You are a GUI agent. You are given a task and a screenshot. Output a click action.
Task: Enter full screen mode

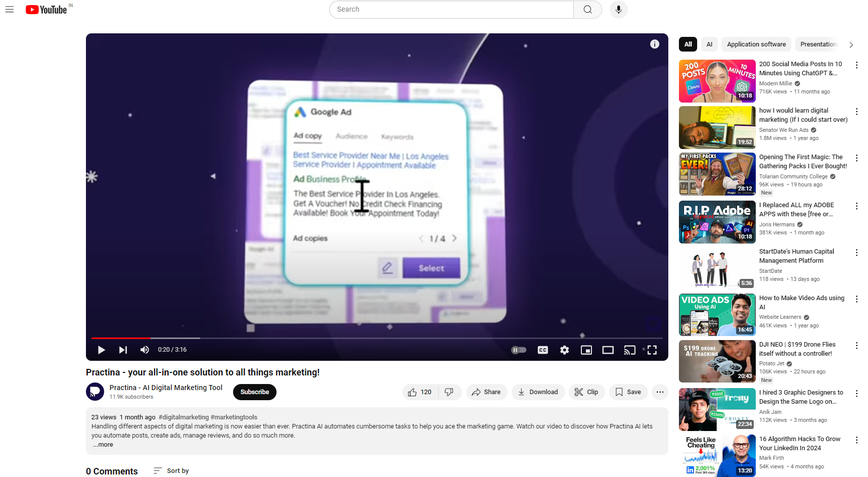click(x=652, y=350)
